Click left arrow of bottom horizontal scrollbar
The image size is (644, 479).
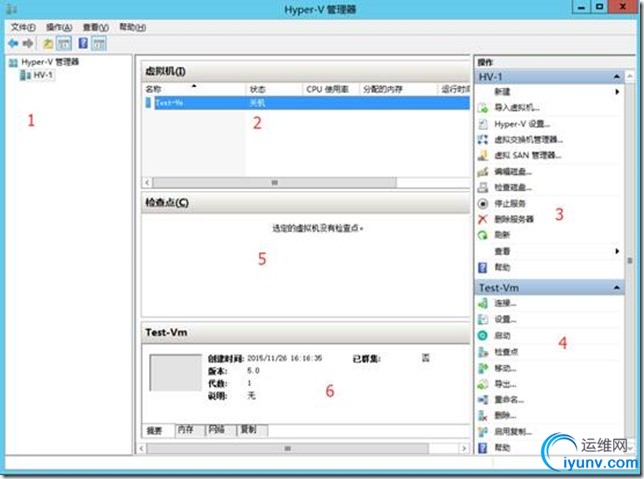(x=142, y=449)
